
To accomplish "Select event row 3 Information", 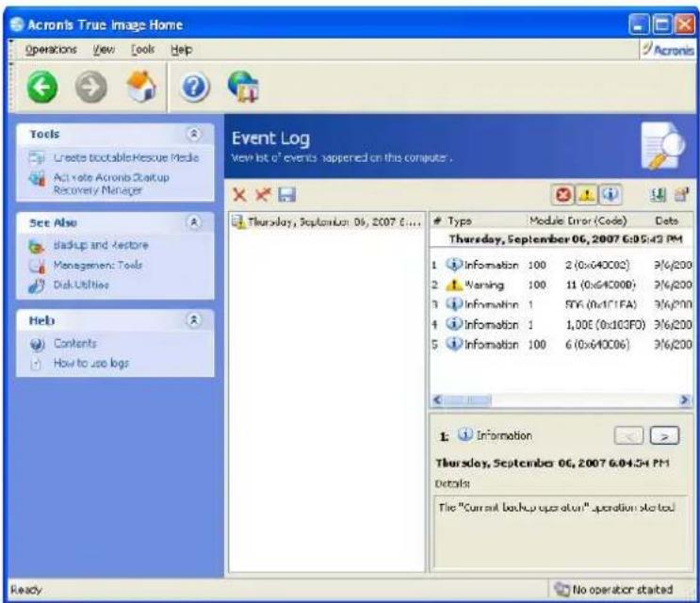I will pyautogui.click(x=562, y=304).
